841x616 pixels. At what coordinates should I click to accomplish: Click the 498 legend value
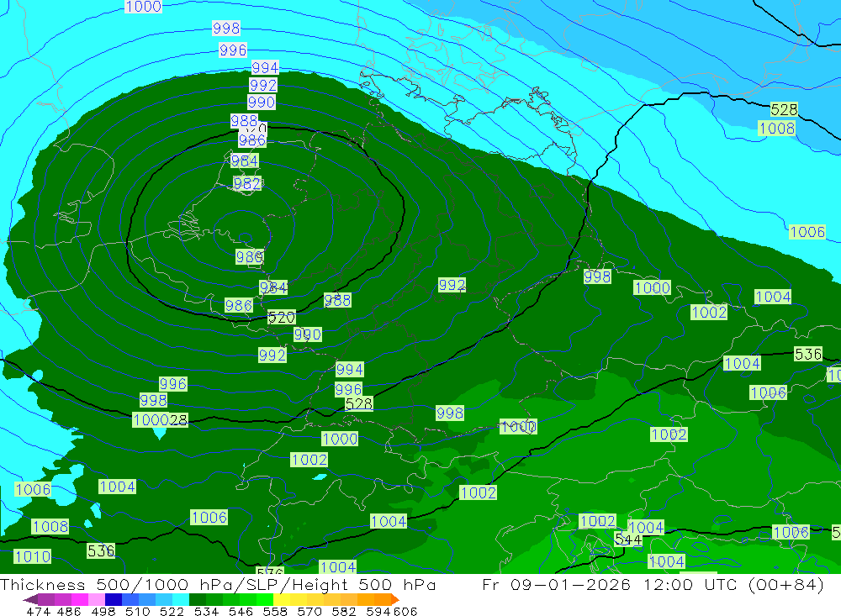[103, 611]
